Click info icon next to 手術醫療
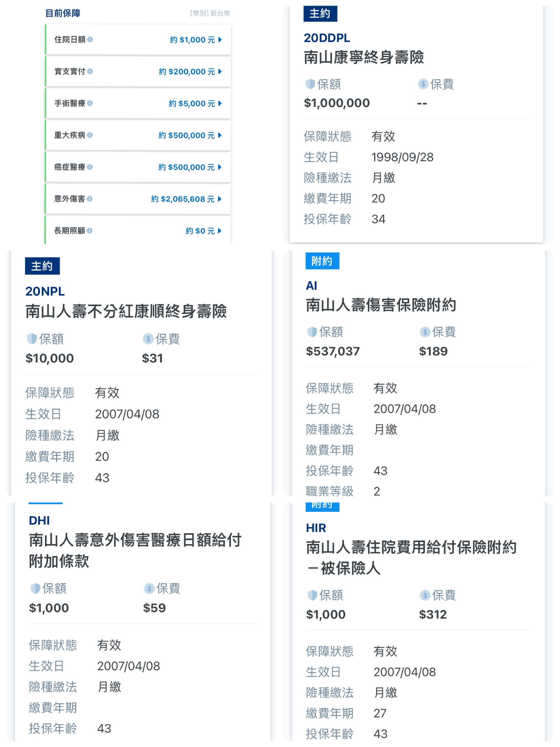The width and height of the screenshot is (560, 747). [90, 103]
